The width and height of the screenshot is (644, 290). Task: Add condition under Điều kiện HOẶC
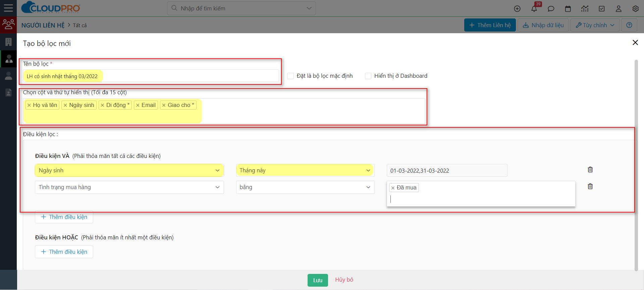click(x=64, y=252)
